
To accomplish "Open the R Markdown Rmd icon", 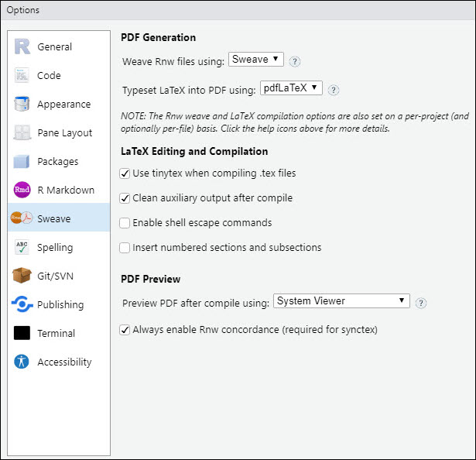I will pos(22,190).
